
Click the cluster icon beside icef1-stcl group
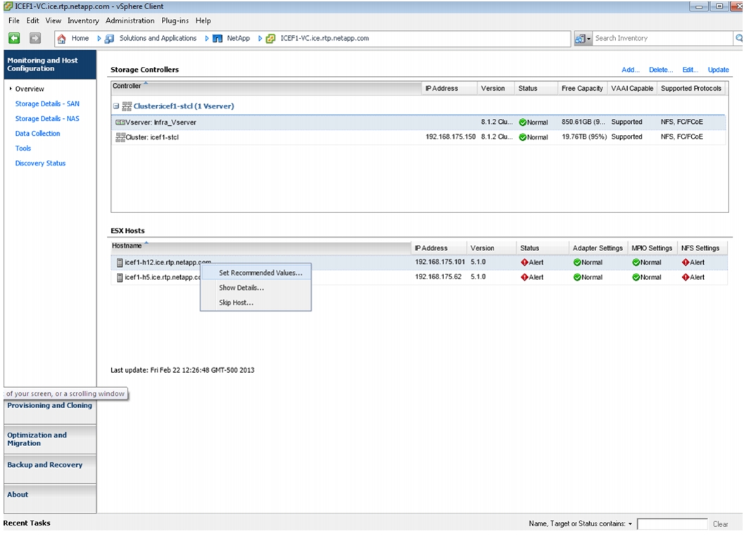click(127, 106)
